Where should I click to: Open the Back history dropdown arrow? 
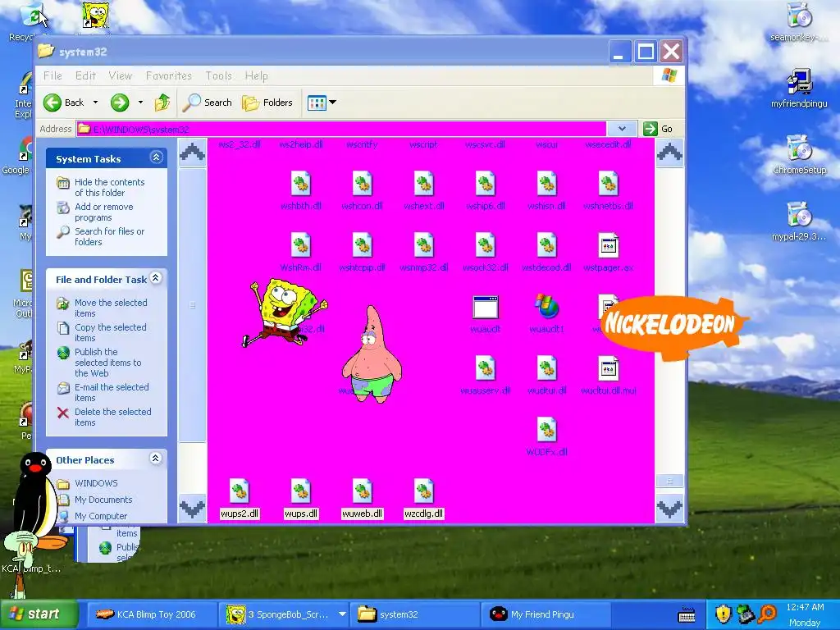pos(95,103)
